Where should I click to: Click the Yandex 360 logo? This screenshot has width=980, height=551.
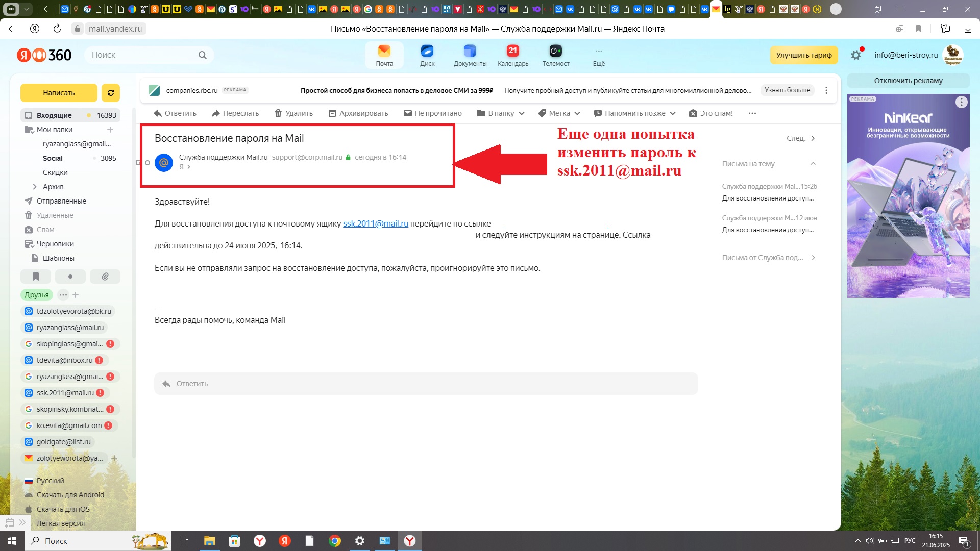click(x=44, y=55)
